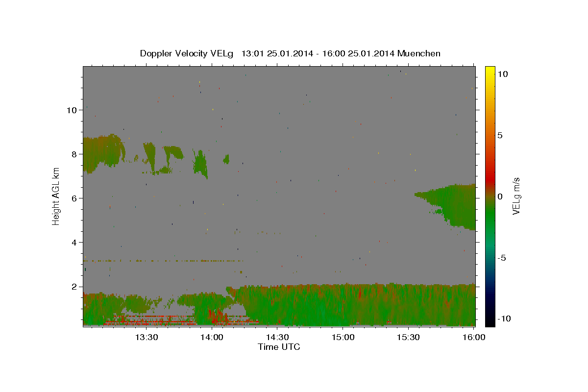Viewport: 588px width, 392px height.
Task: Click the '13:30' time tick label
Action: coord(146,338)
